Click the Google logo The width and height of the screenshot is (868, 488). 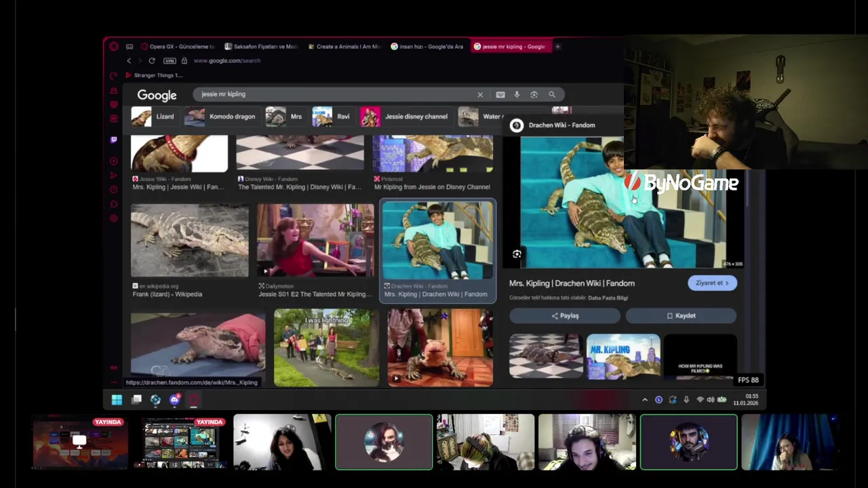pos(157,96)
